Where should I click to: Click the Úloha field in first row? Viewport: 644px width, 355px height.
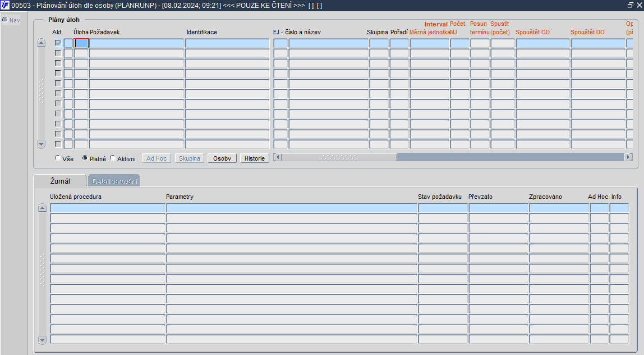coord(81,43)
